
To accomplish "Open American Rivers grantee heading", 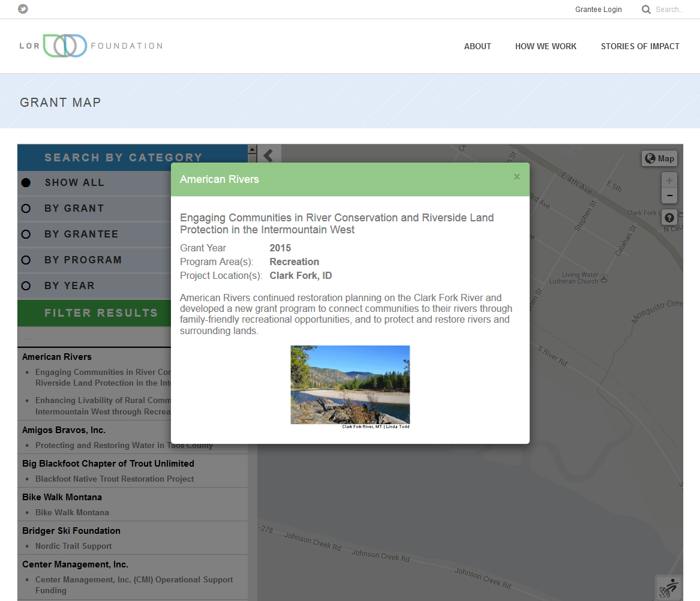I will coord(57,357).
